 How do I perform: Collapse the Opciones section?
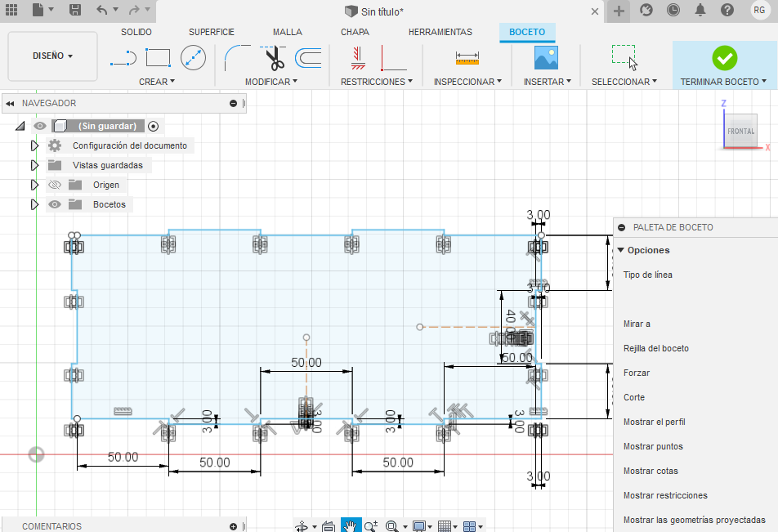(621, 250)
